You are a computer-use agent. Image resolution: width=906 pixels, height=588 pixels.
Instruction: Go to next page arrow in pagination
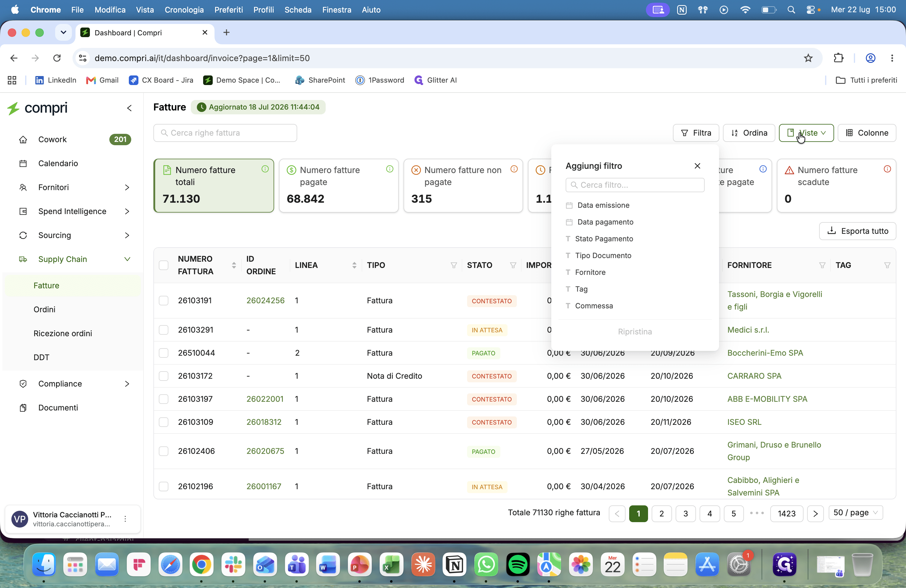click(x=815, y=513)
